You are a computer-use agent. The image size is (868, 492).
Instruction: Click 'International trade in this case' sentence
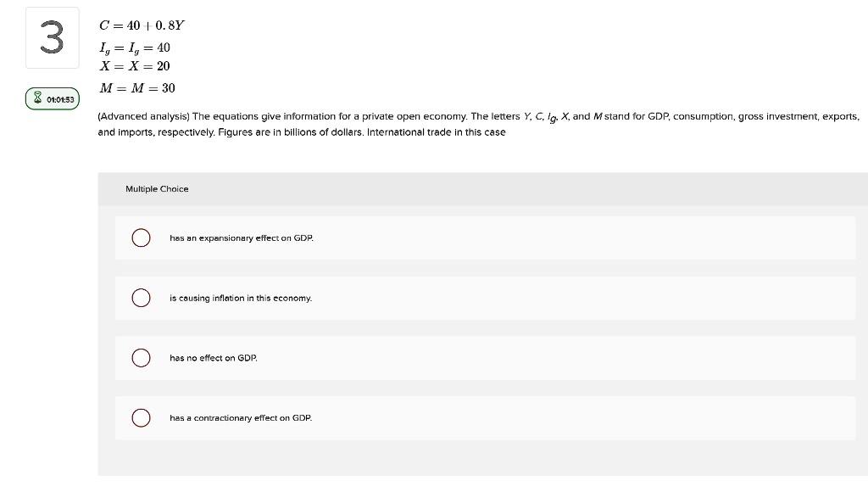(x=436, y=132)
